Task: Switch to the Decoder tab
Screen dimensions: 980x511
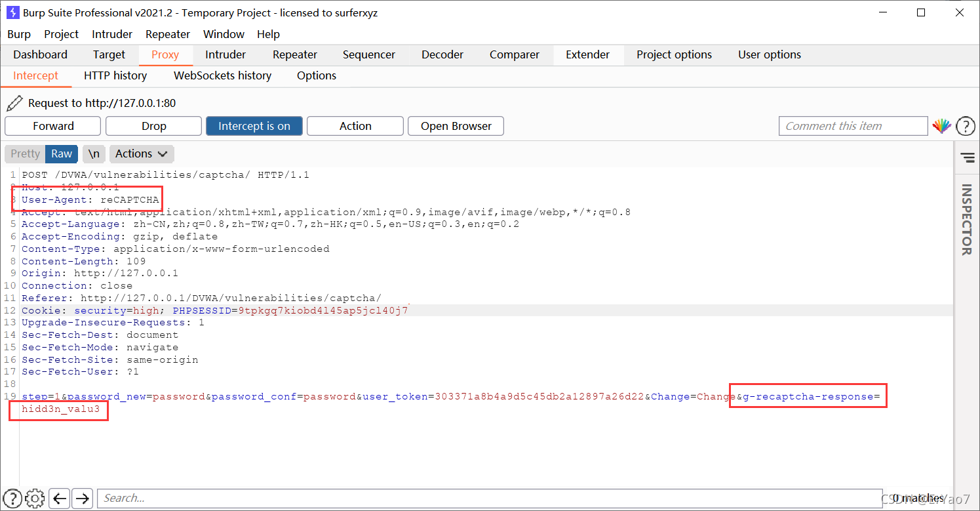Action: 442,54
